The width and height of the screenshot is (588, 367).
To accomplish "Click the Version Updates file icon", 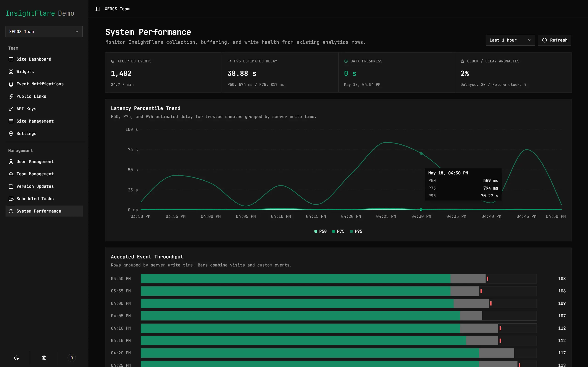I will (x=11, y=186).
